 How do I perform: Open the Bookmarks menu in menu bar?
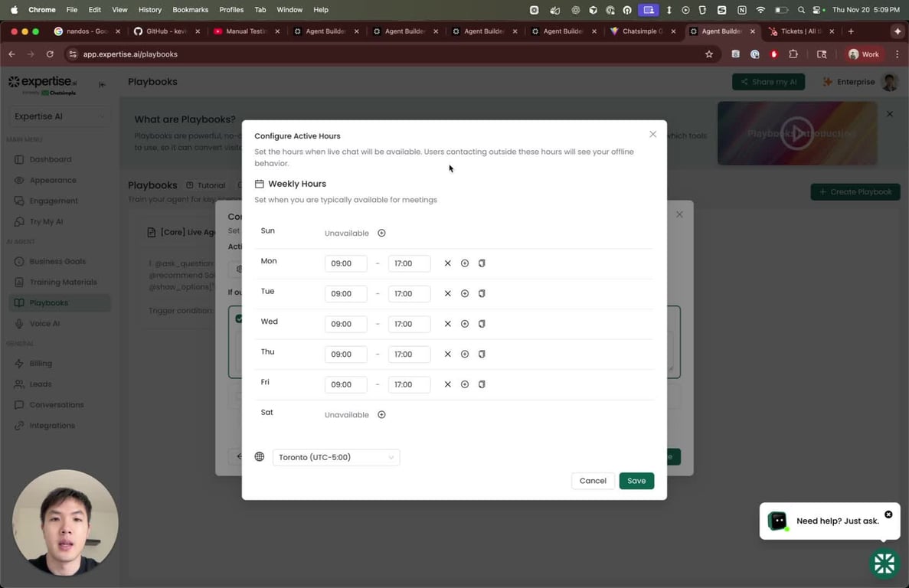(190, 10)
